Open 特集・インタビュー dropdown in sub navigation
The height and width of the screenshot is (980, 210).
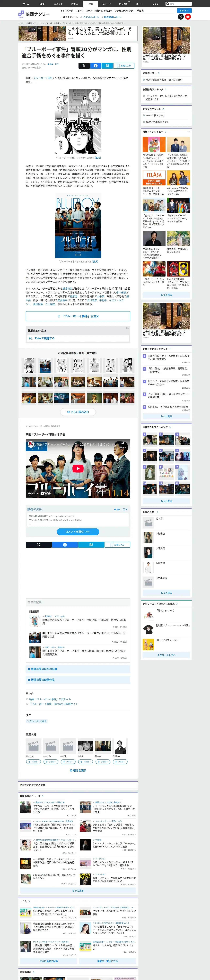coord(103,11)
